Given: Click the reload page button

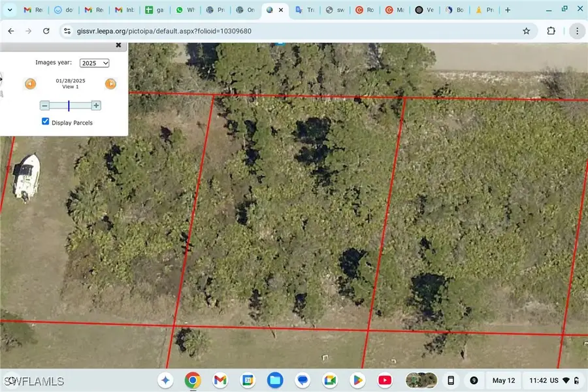Looking at the screenshot, I should (x=46, y=31).
